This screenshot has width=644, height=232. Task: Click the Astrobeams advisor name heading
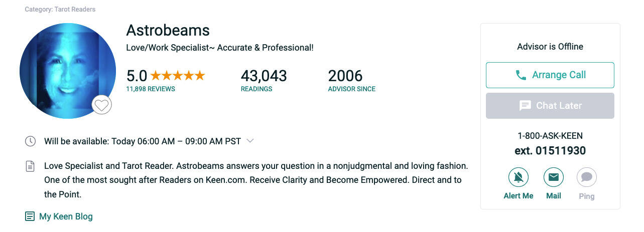[168, 30]
